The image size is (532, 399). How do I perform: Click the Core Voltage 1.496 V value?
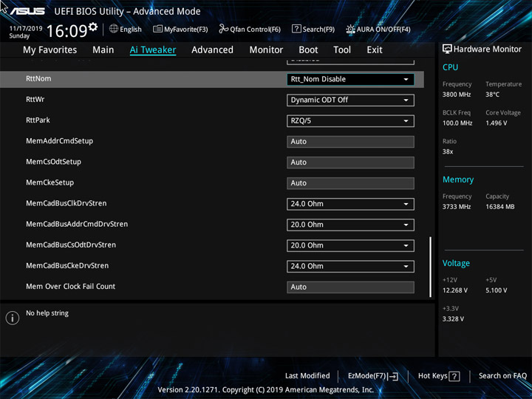[497, 123]
